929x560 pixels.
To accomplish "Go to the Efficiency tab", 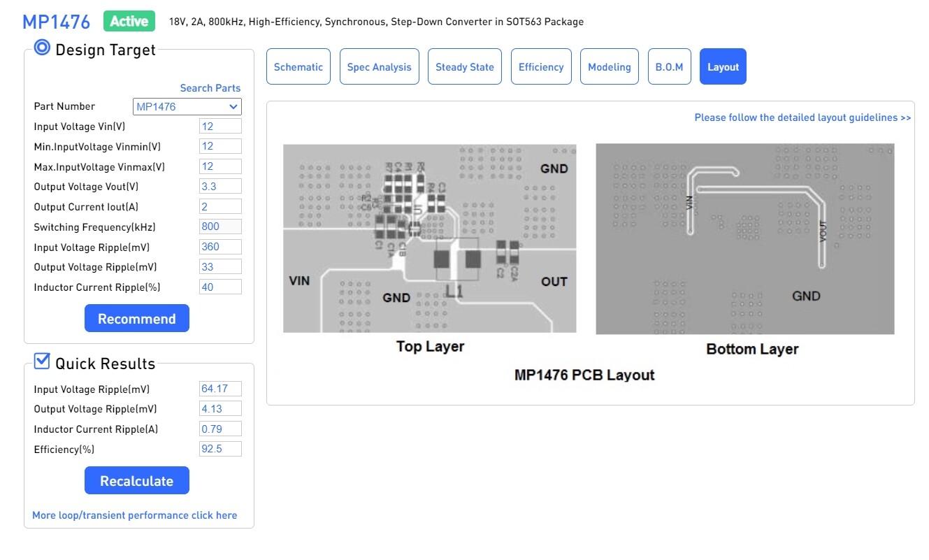I will [541, 67].
